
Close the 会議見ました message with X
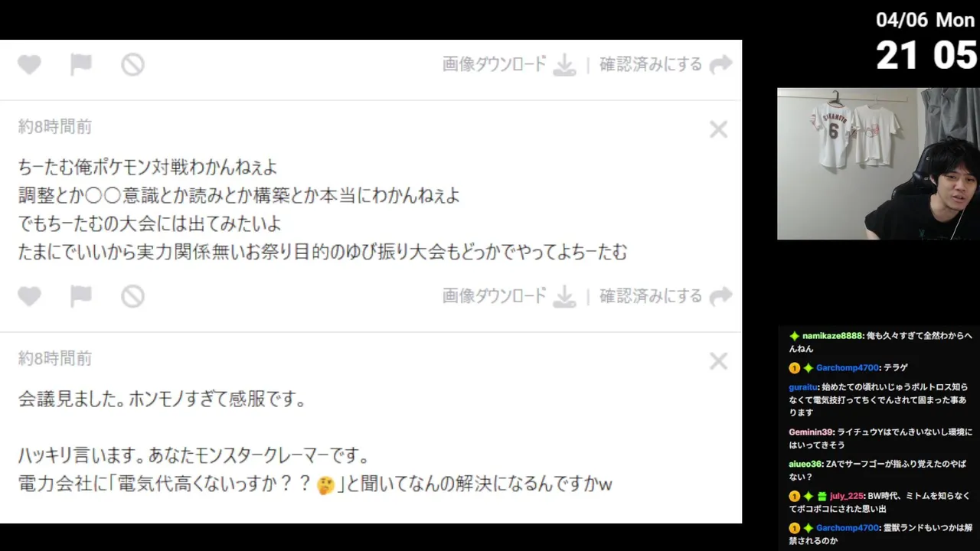(x=718, y=360)
